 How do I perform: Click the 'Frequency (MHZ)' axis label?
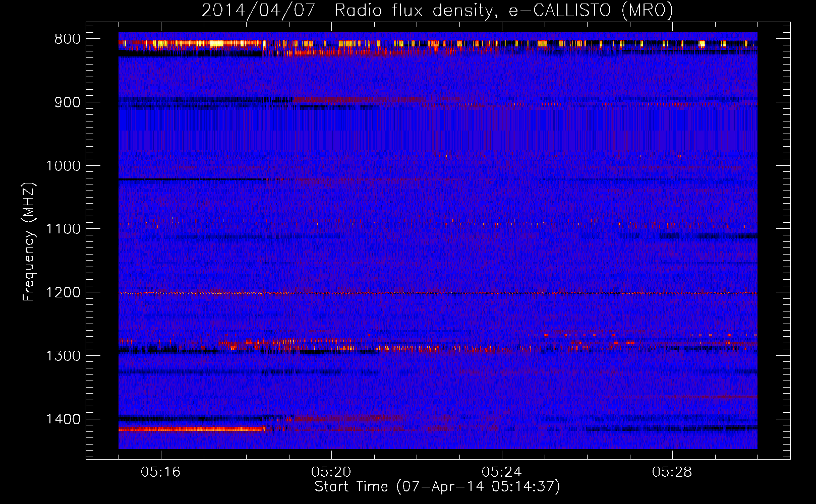(29, 242)
